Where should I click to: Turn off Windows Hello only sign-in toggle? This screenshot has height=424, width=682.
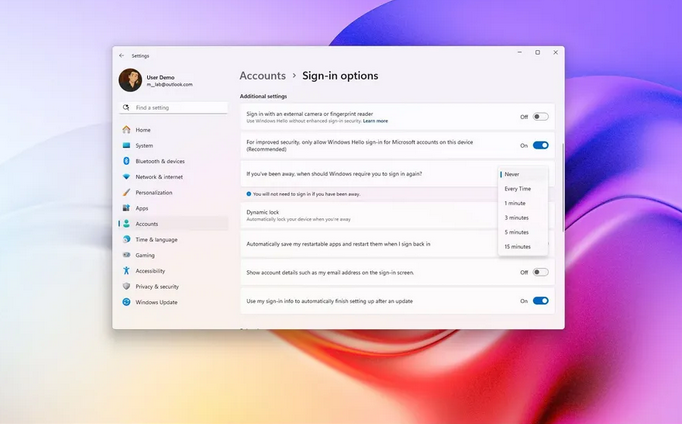(541, 145)
